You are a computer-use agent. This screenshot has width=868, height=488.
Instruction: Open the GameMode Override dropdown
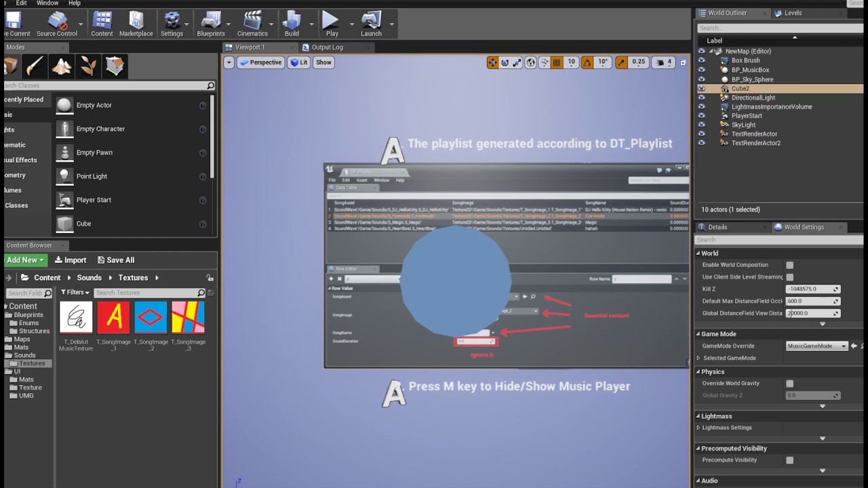[817, 346]
